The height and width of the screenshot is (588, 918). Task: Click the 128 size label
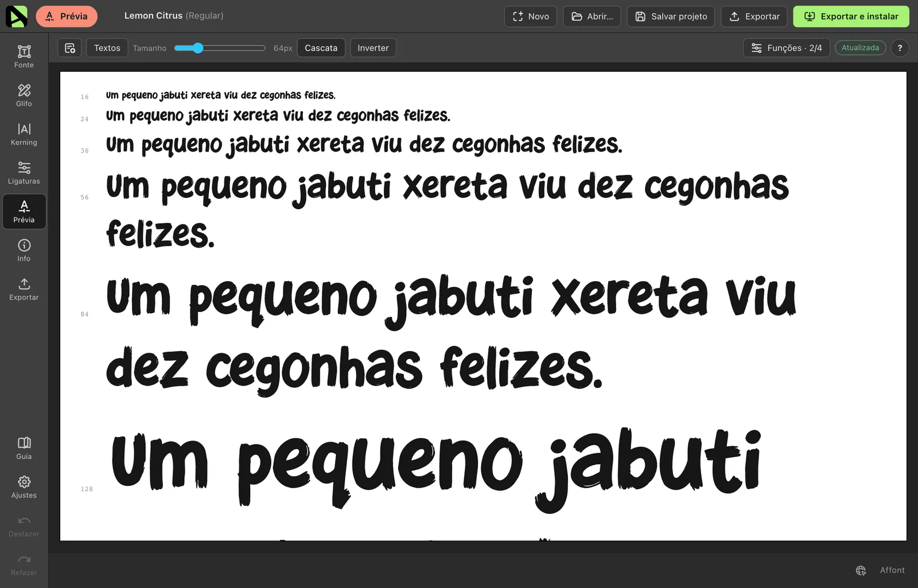87,489
